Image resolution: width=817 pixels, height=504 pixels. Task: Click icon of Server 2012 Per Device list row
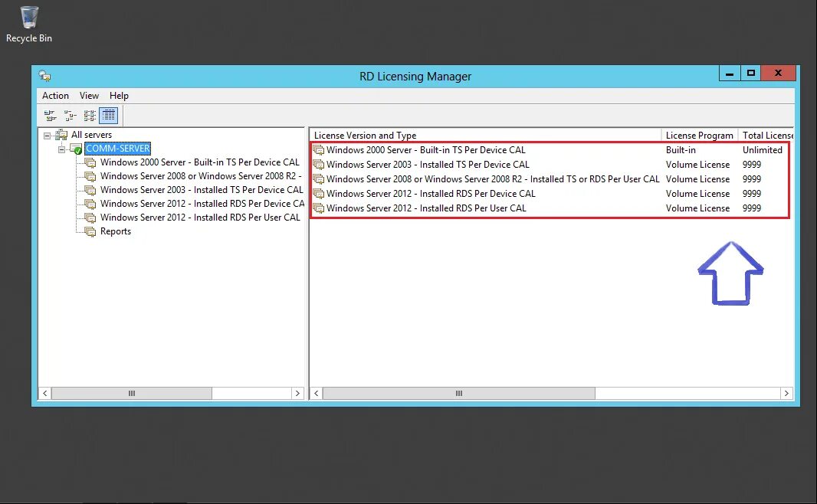pyautogui.click(x=318, y=194)
